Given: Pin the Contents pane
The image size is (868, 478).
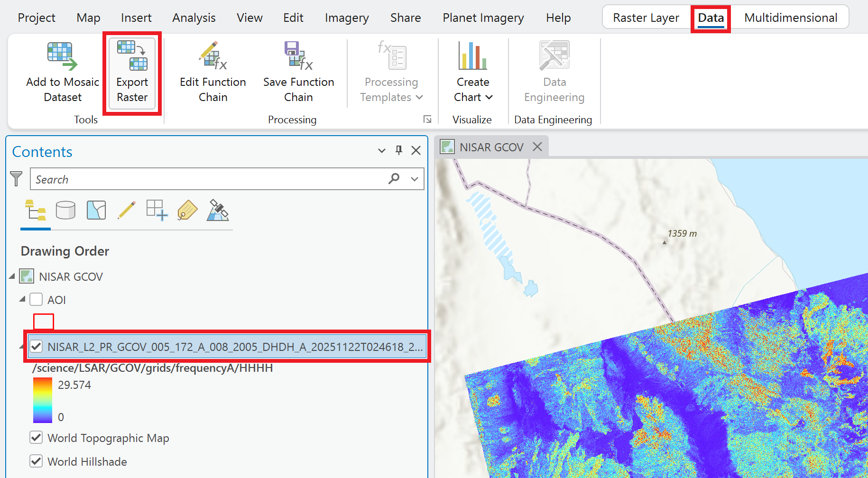Looking at the screenshot, I should [398, 150].
